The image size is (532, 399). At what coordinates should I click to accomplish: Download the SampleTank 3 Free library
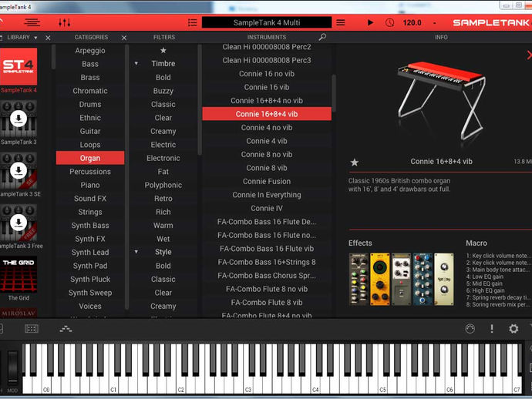[19, 223]
